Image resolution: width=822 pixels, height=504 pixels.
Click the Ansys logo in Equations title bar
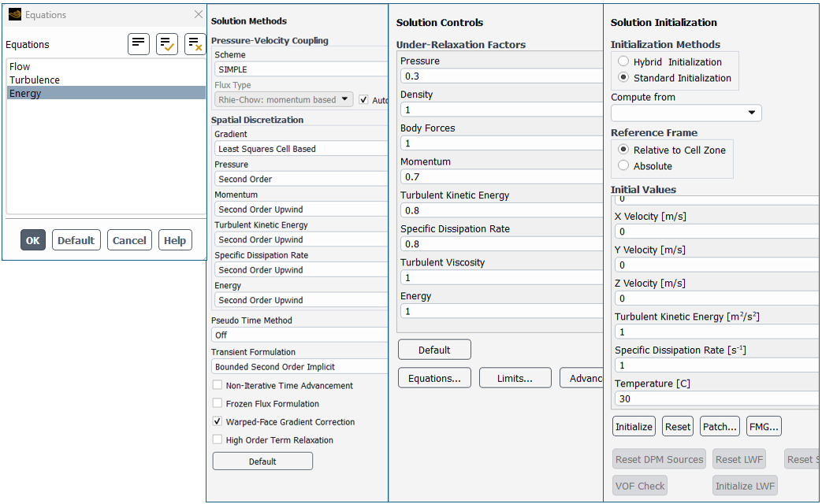15,15
